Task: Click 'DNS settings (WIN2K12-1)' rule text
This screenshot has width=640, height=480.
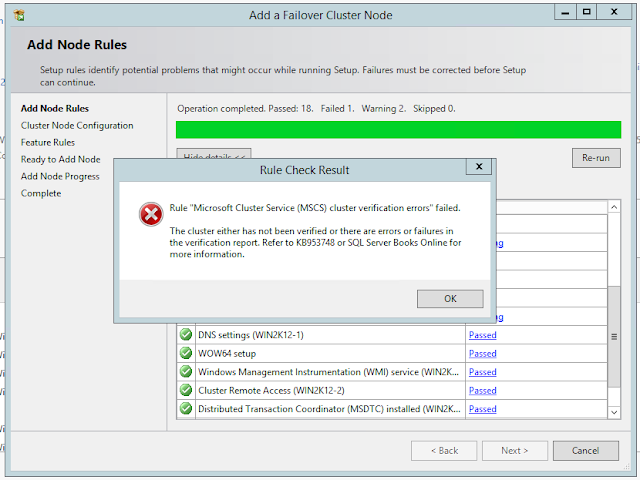Action: [251, 335]
